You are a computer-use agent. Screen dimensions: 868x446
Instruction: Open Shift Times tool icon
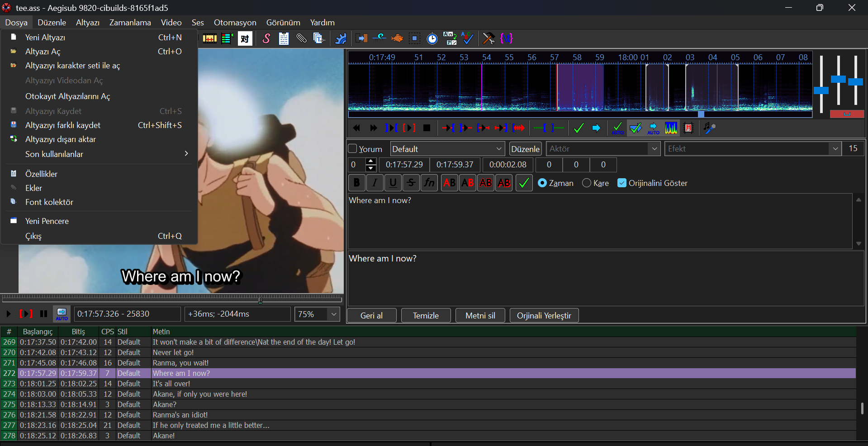click(x=361, y=38)
